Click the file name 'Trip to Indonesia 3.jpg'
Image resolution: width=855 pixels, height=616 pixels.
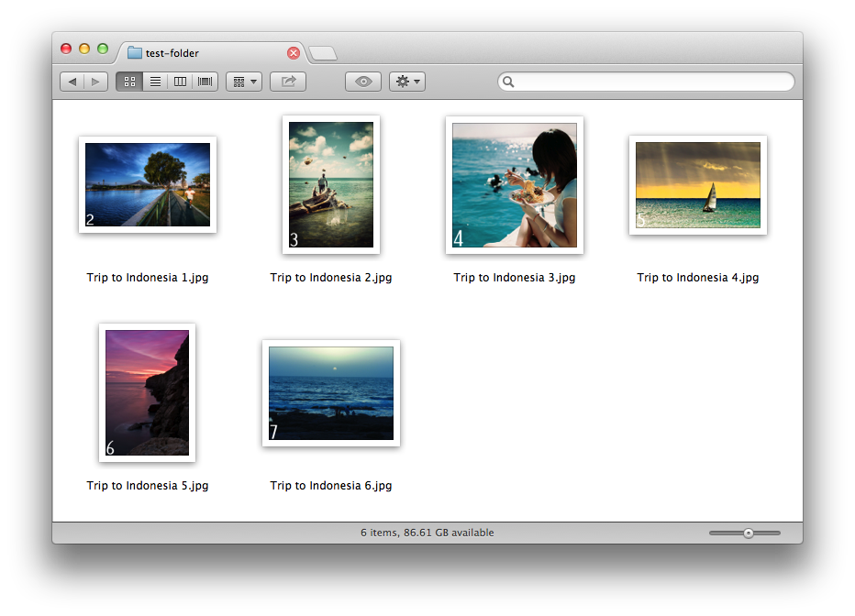click(x=515, y=278)
